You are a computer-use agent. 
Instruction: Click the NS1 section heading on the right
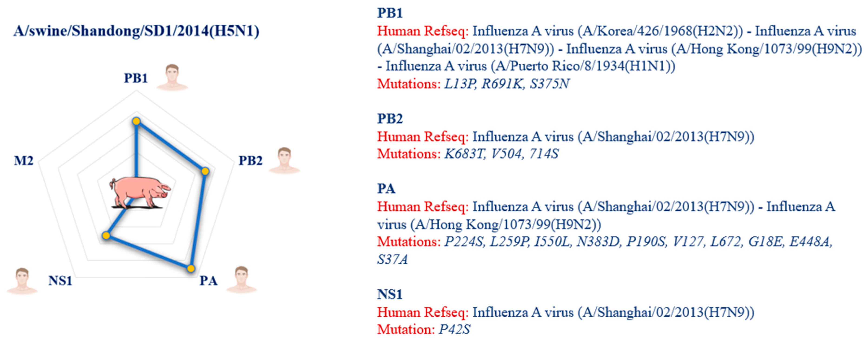390,294
